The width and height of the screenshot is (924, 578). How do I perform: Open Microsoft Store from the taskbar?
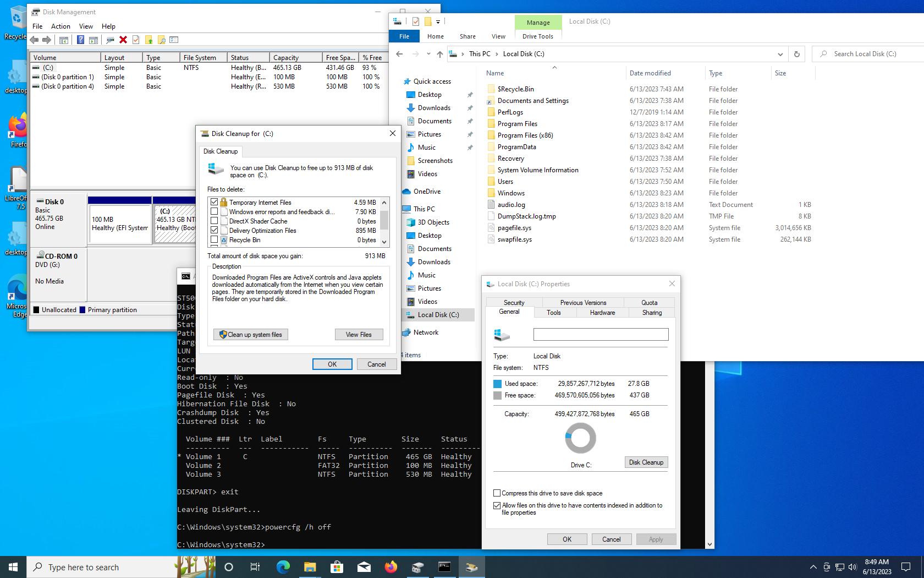337,567
